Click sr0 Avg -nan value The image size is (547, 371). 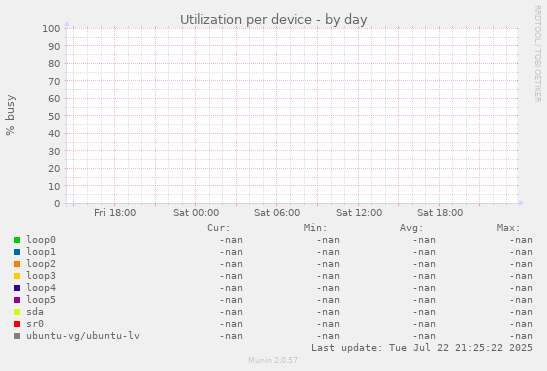coord(424,324)
